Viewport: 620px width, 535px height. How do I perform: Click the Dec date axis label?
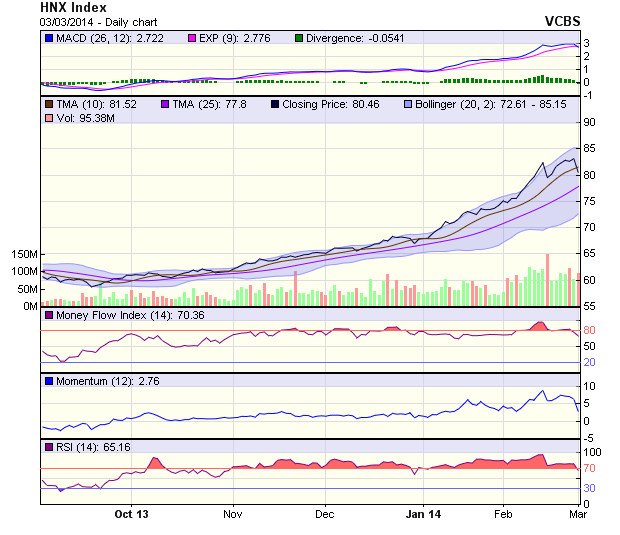point(325,514)
